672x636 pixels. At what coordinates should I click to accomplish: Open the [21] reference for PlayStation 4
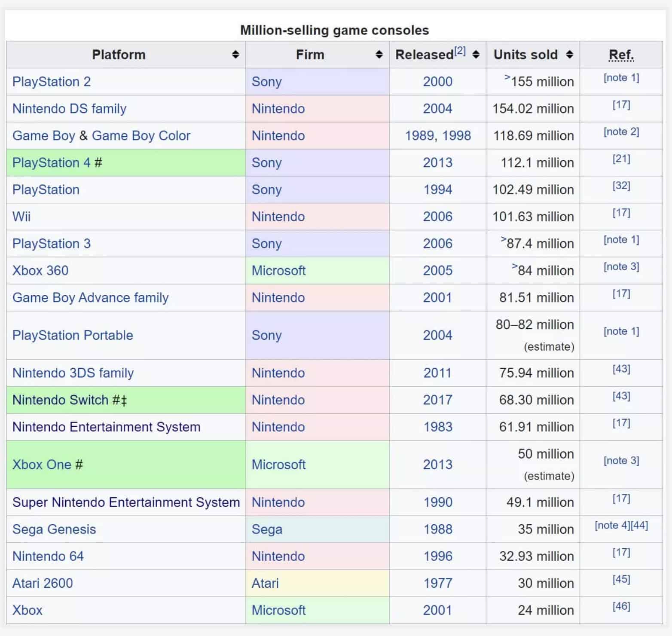(621, 159)
